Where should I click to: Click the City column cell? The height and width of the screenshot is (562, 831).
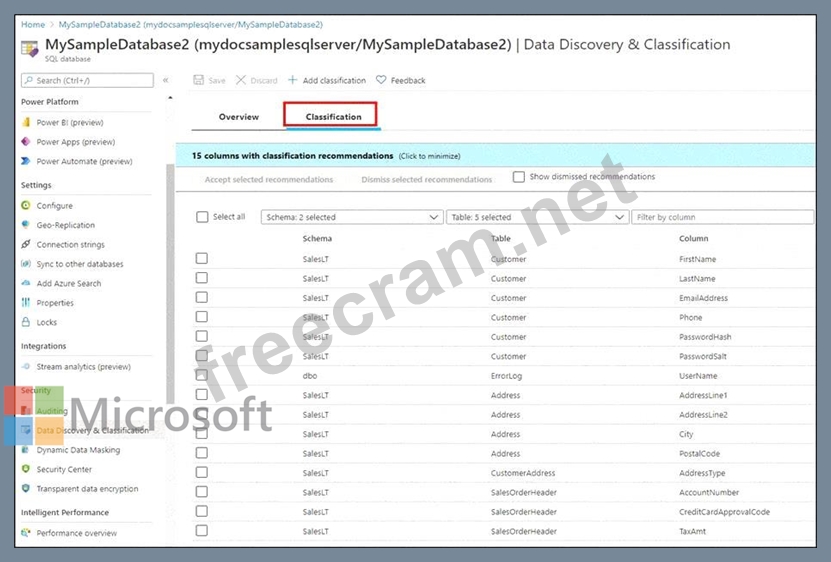686,434
